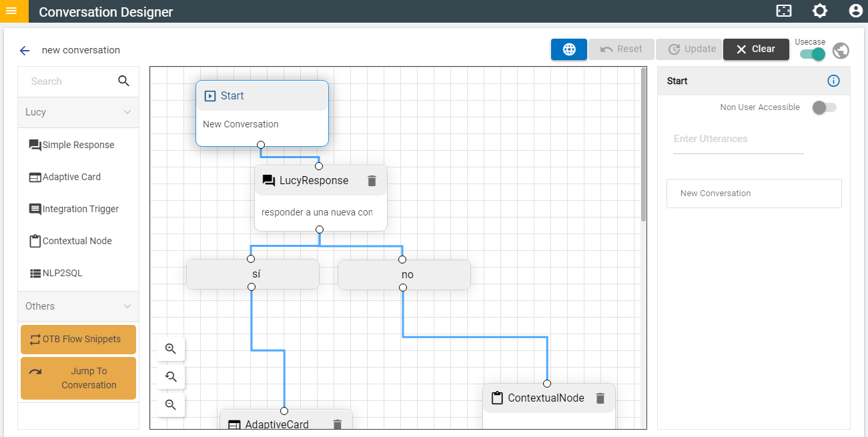Delete the LucyResponse node with trash icon
This screenshot has height=437, width=868.
tap(372, 180)
